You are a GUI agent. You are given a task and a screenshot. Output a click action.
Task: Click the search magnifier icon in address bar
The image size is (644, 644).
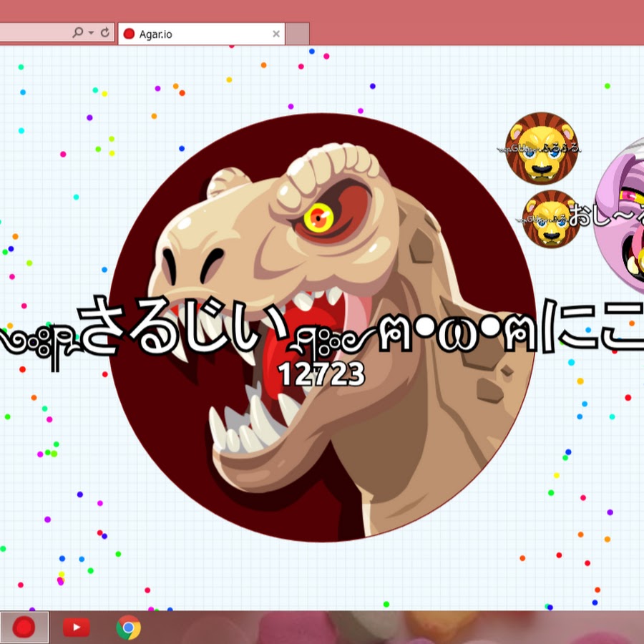point(77,32)
